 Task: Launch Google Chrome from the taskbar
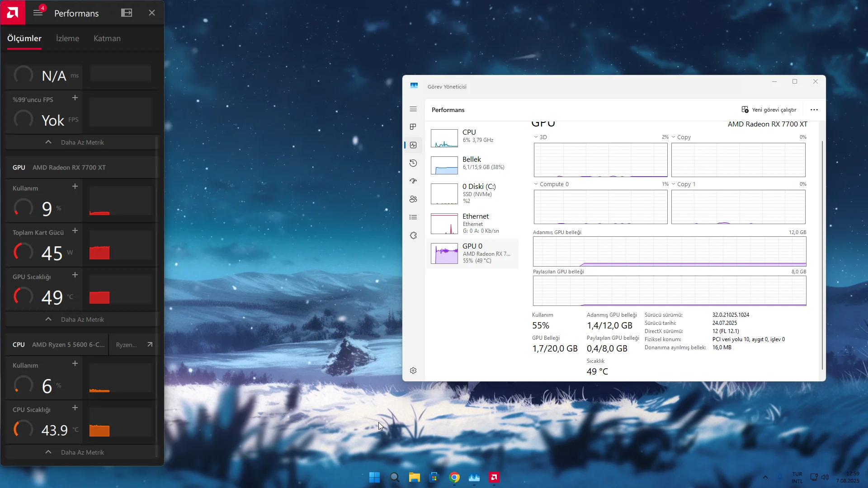click(454, 477)
